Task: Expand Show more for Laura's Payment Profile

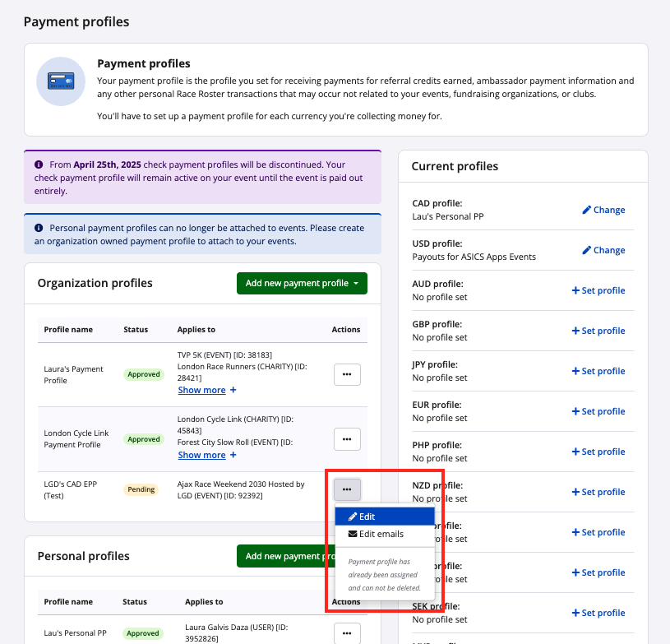Action: click(207, 390)
